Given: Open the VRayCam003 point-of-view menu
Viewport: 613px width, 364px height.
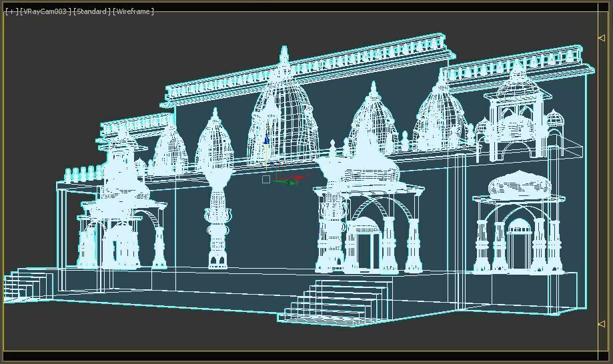Looking at the screenshot, I should [45, 11].
